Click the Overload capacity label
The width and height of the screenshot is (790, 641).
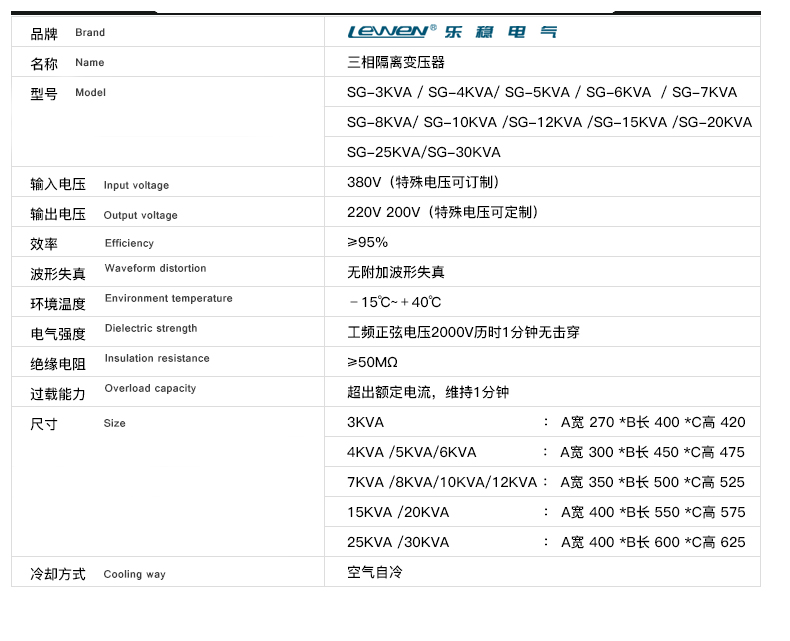pos(150,388)
